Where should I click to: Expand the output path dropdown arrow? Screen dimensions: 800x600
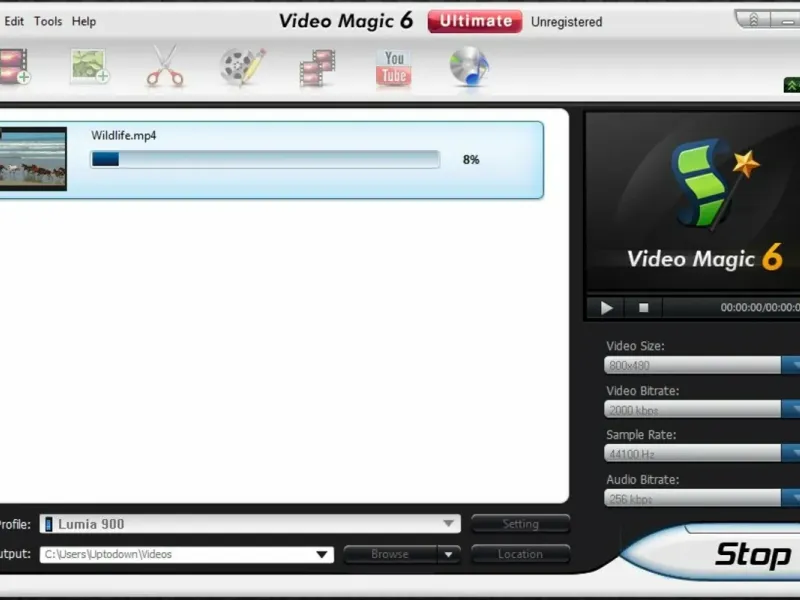(321, 555)
